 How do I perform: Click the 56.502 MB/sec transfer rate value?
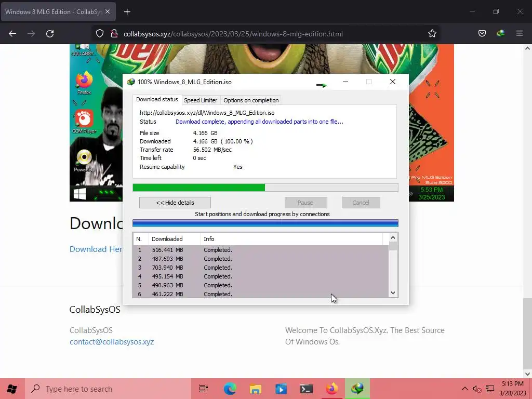click(212, 150)
